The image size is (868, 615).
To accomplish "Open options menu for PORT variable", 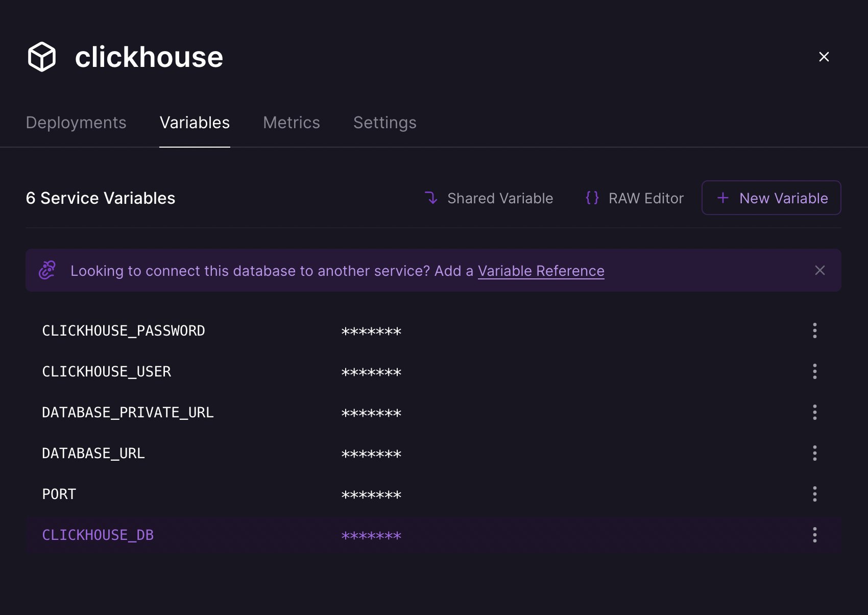I will coord(814,494).
